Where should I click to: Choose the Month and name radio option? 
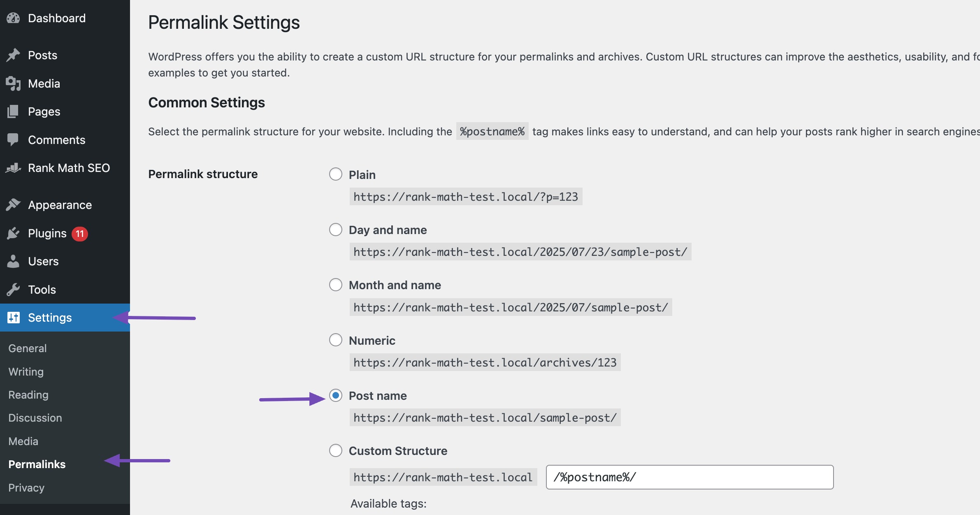coord(336,285)
